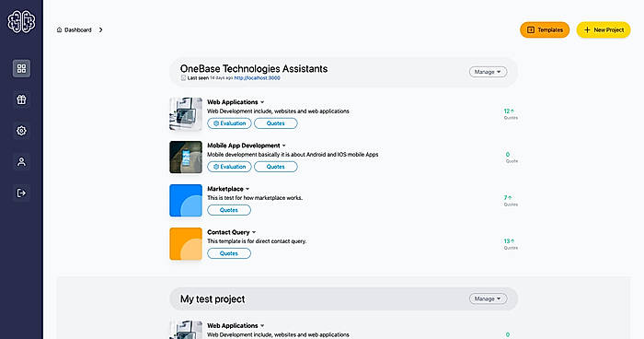
Task: Open Evaluation for Web Applications
Action: (x=229, y=123)
